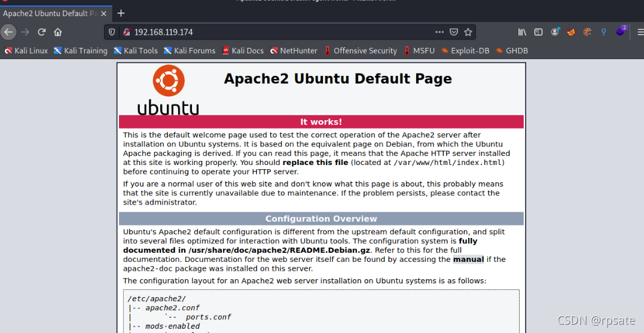Viewport: 644px width, 333px height.
Task: Reload the current page
Action: (41, 32)
